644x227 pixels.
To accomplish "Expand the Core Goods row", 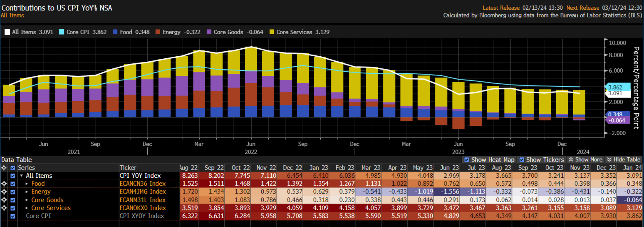I will (27, 200).
